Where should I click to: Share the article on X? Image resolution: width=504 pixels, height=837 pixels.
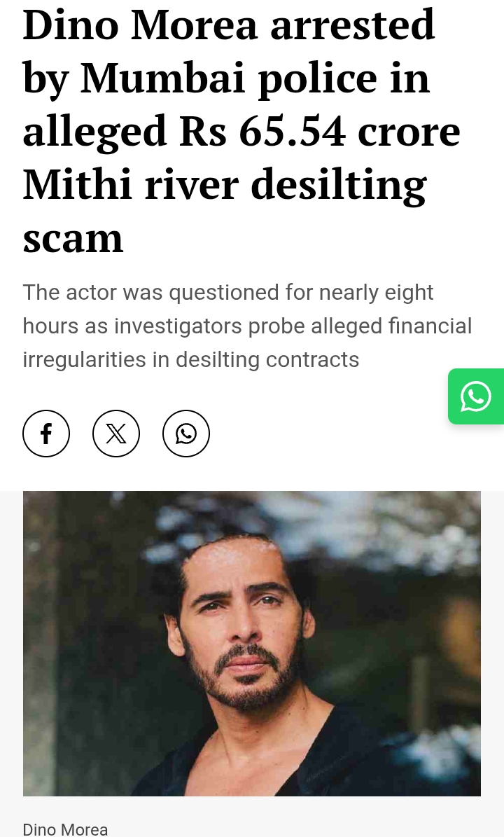115,433
